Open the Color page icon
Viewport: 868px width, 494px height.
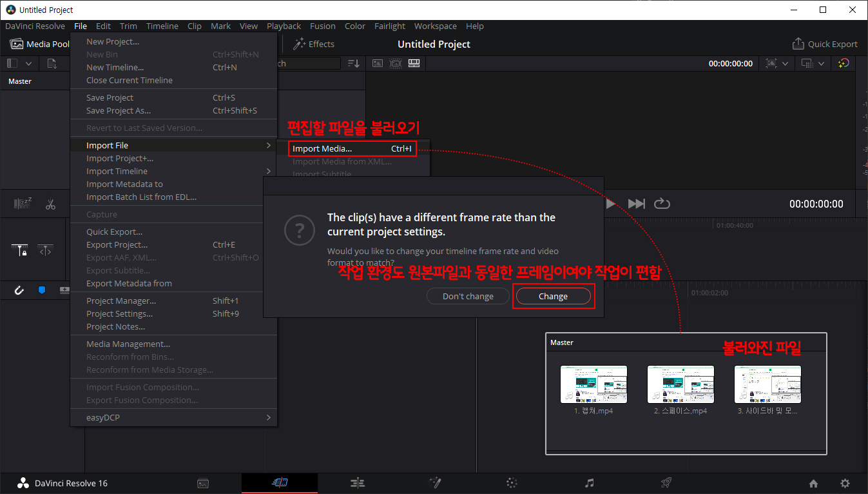[x=512, y=483]
